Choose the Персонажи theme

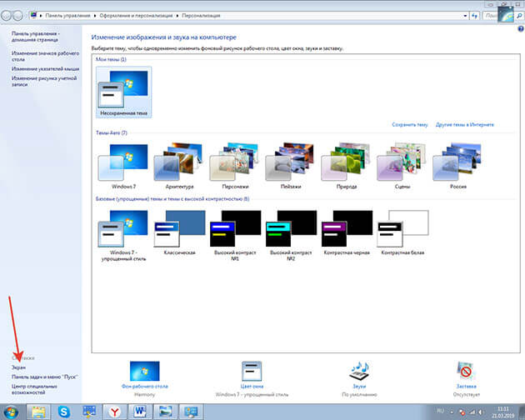coord(235,167)
